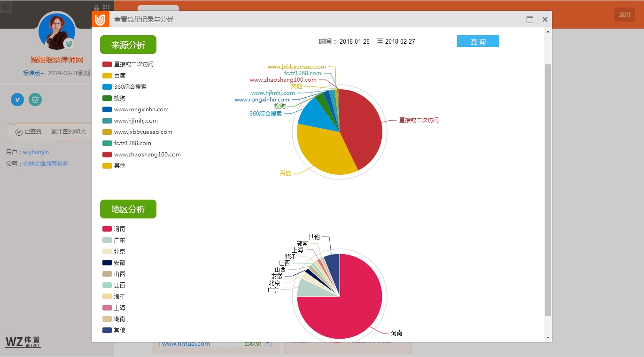Screen dimensions: 644x357
Task: Click the blue V verification badge icon
Action: click(x=17, y=100)
